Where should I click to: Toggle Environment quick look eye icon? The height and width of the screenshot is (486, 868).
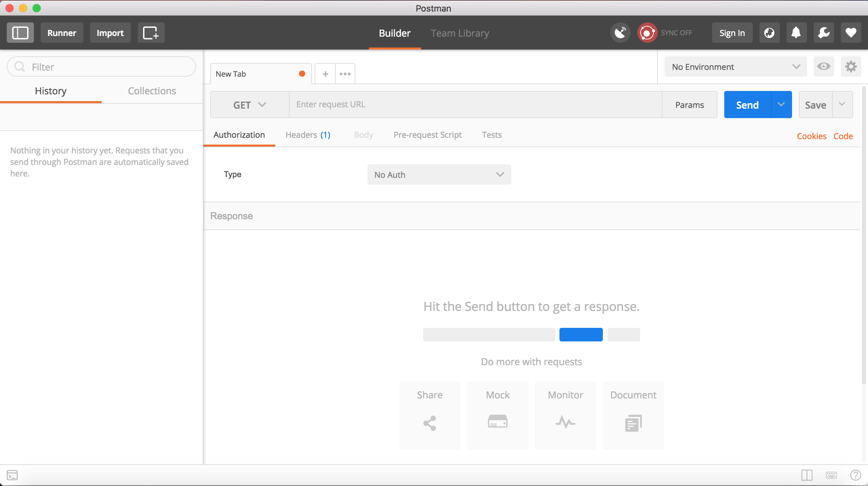click(824, 67)
